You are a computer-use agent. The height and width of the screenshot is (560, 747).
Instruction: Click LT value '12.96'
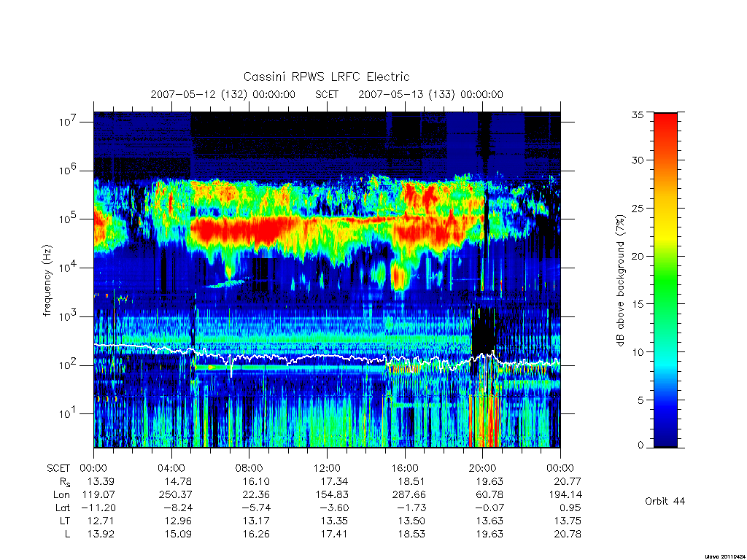coord(178,521)
